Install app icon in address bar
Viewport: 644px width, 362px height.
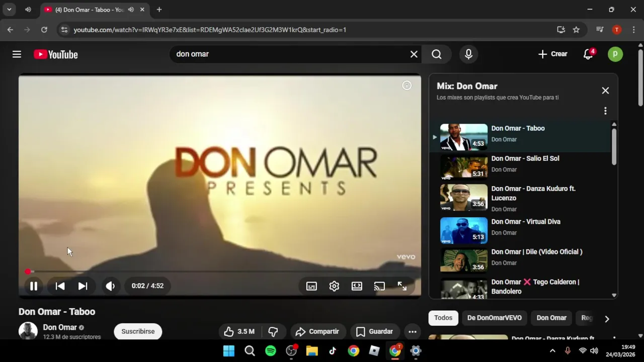pyautogui.click(x=561, y=30)
